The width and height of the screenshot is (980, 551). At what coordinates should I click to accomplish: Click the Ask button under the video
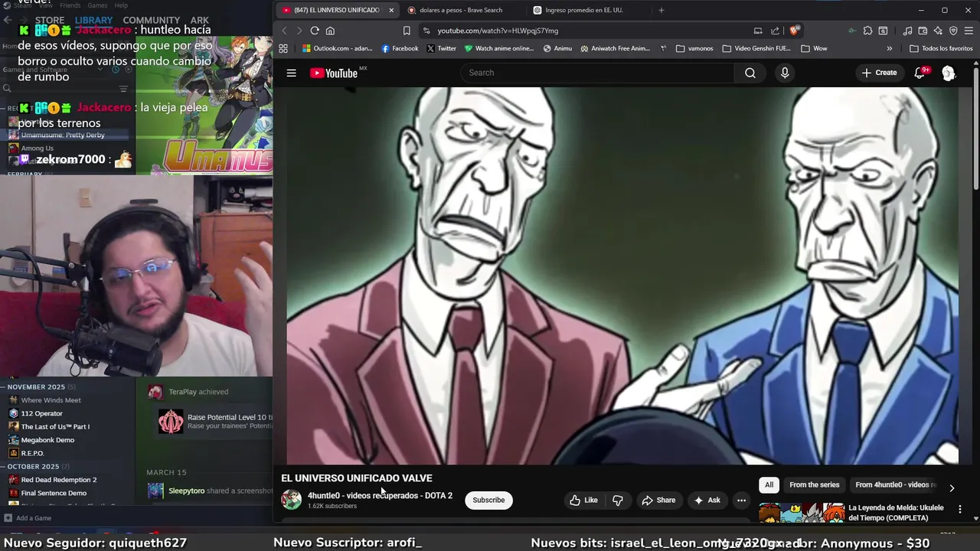click(707, 500)
